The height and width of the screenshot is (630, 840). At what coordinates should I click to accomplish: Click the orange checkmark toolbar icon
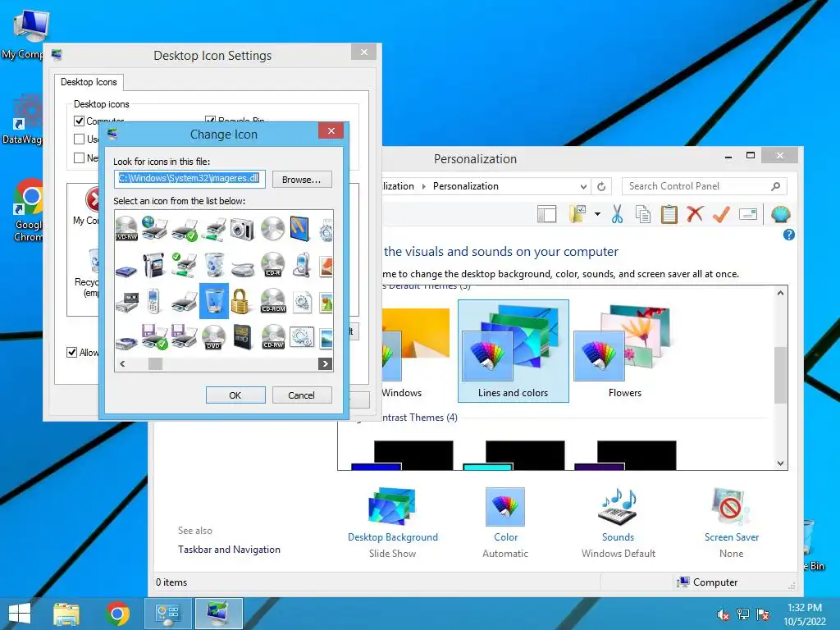click(x=721, y=214)
